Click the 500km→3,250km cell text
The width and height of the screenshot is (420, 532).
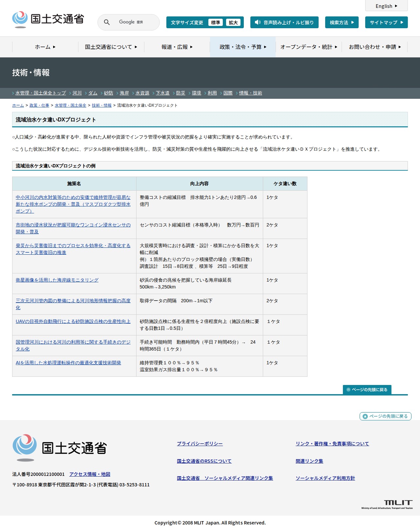157,287
